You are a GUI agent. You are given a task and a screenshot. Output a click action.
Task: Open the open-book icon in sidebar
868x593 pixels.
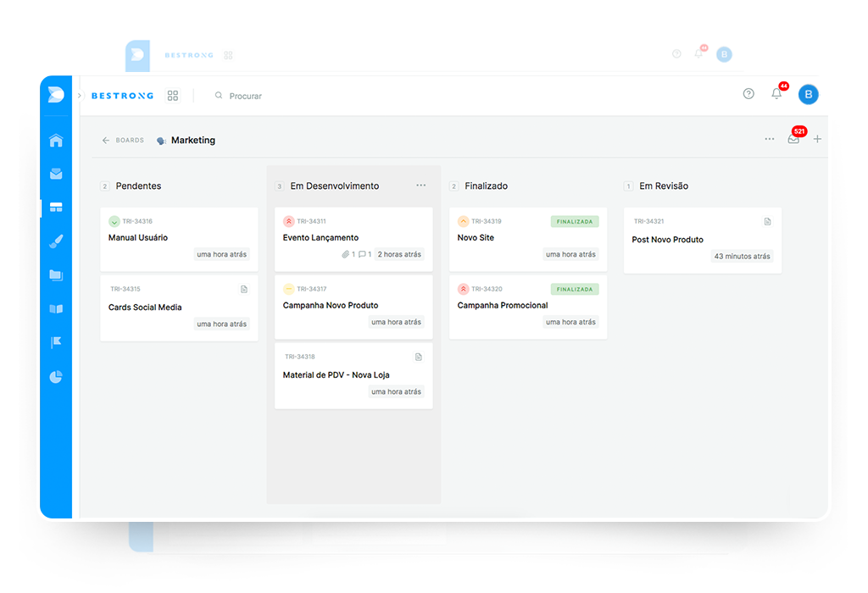coord(56,308)
